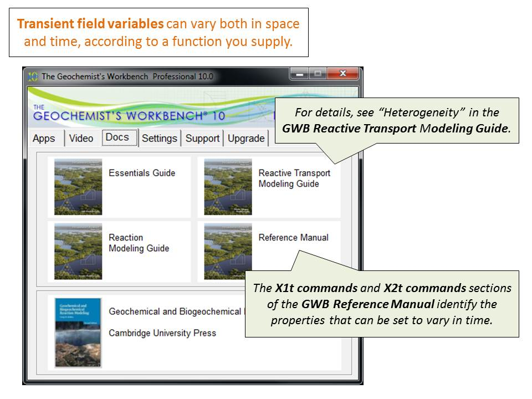Open the Apps tab
This screenshot has height=399, width=532.
pyautogui.click(x=44, y=139)
